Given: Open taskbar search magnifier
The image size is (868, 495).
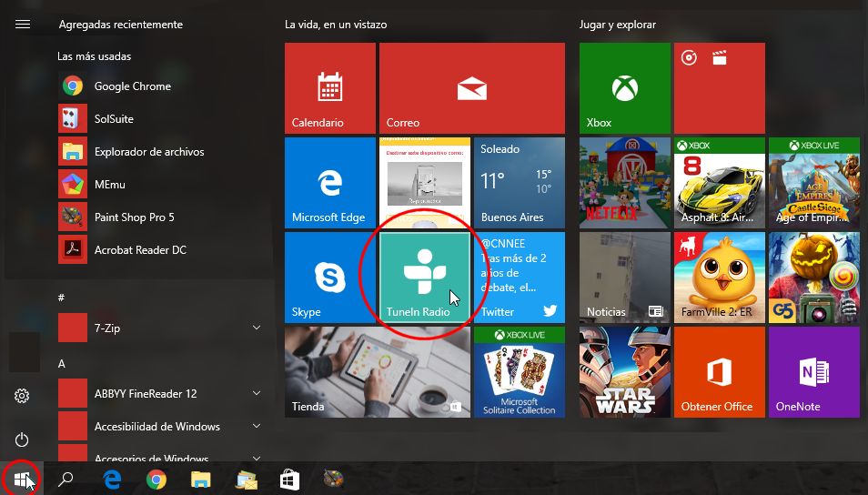Looking at the screenshot, I should [66, 479].
